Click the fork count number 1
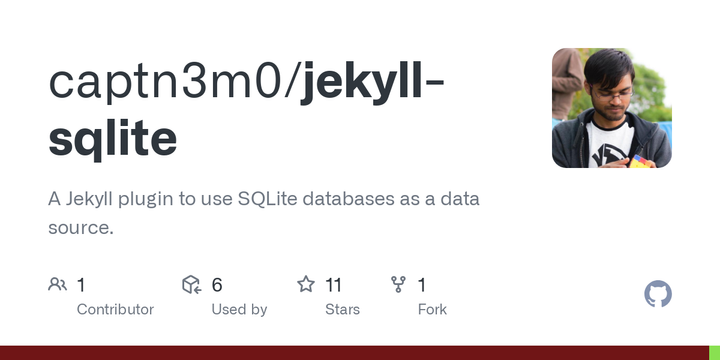The height and width of the screenshot is (360, 720). (x=422, y=285)
